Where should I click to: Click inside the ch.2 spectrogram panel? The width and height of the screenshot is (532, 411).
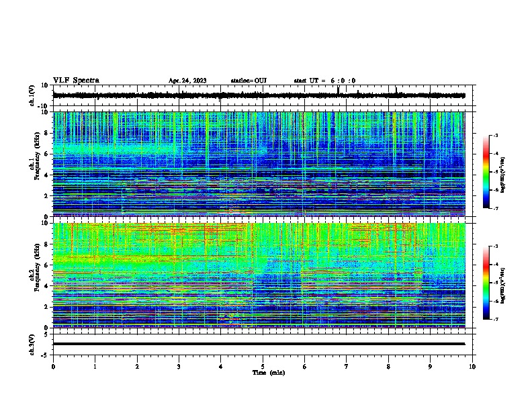click(x=259, y=275)
